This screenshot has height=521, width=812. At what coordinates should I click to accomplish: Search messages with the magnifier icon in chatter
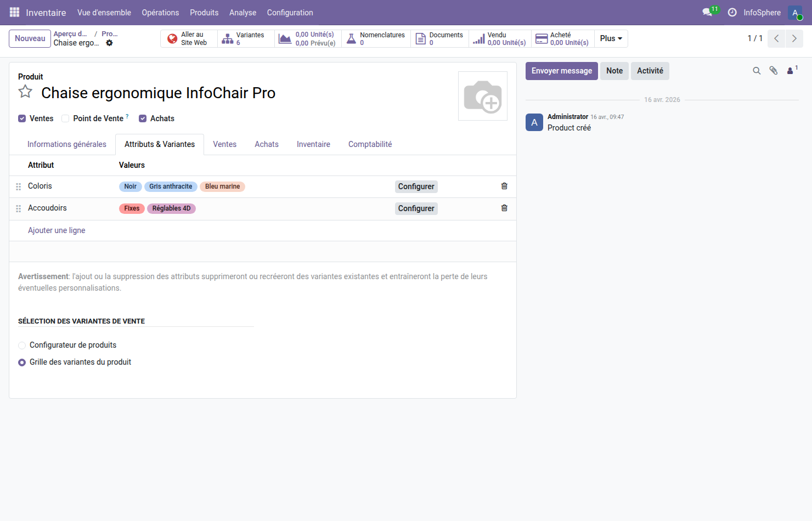[757, 71]
